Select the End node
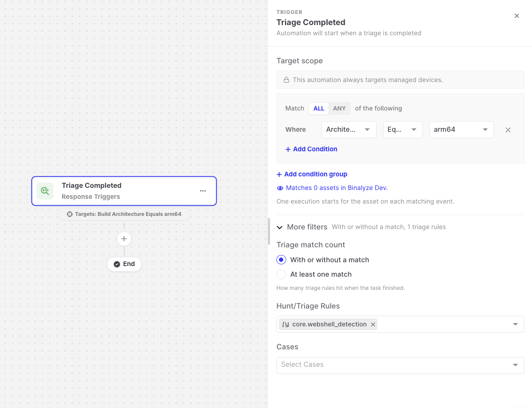This screenshot has width=532, height=408. [x=124, y=264]
